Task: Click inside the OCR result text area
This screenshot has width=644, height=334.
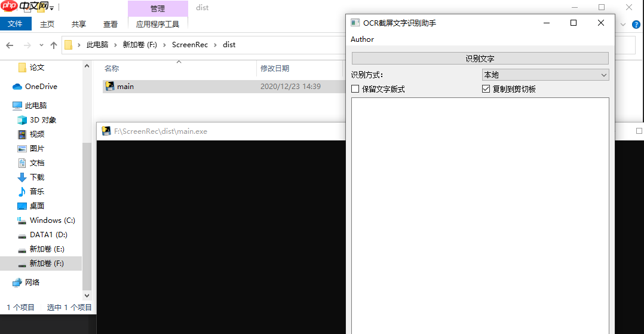Action: click(x=480, y=216)
